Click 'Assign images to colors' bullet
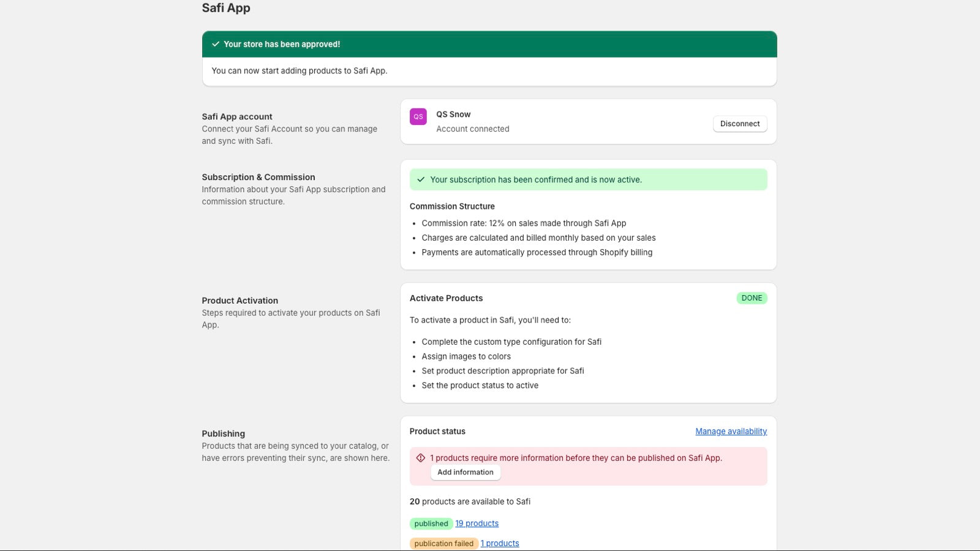The height and width of the screenshot is (551, 980). (466, 356)
